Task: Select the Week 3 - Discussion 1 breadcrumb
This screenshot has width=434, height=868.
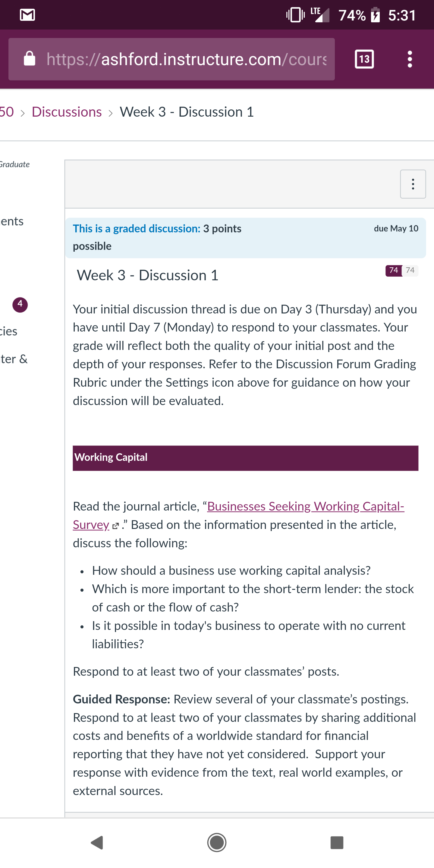Action: click(x=187, y=112)
